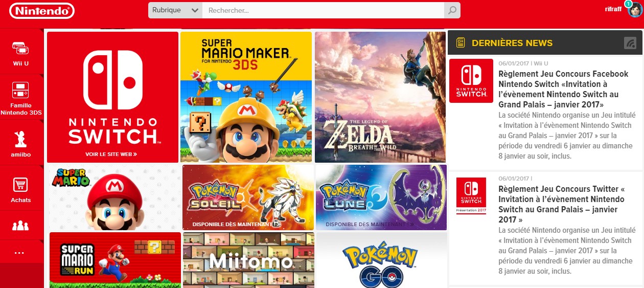644x288 pixels.
Task: Read the Règlement Jeu Concours Twitter article
Action: click(x=562, y=204)
